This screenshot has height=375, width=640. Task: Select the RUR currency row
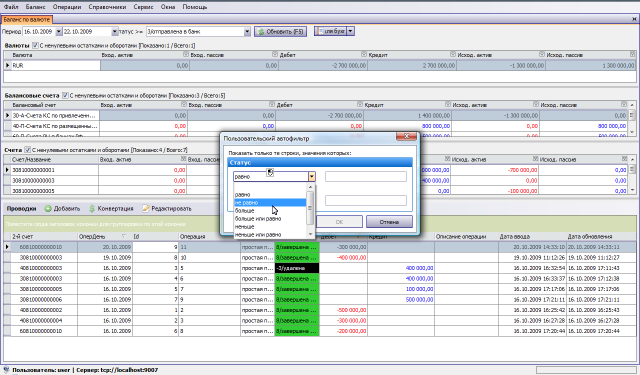pyautogui.click(x=320, y=65)
